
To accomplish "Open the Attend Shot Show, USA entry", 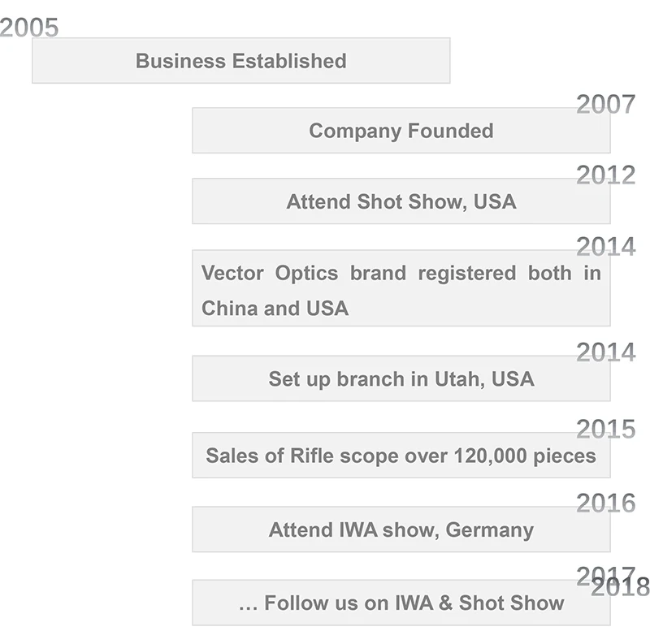I will click(x=401, y=201).
